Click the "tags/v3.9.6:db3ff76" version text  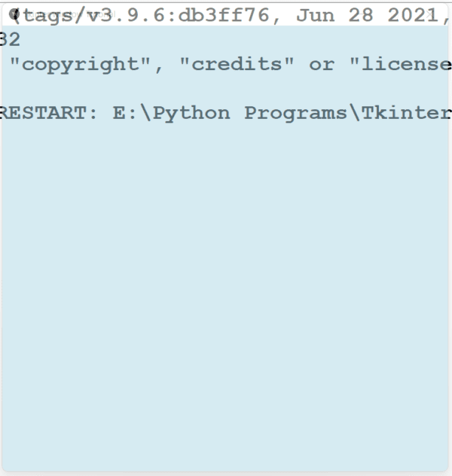pyautogui.click(x=146, y=16)
